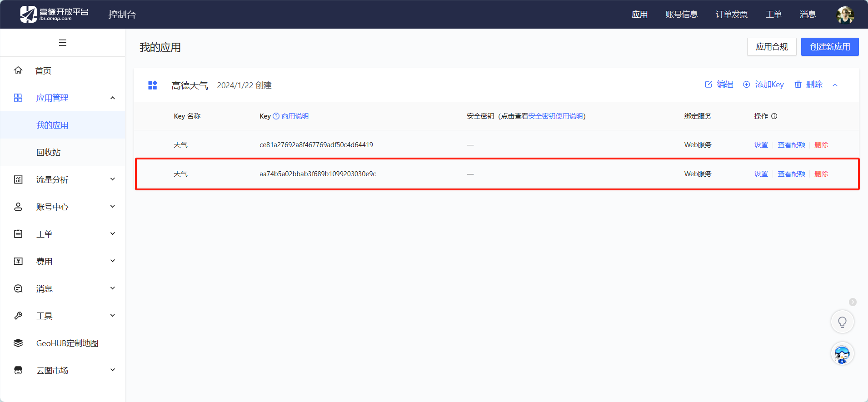The image size is (868, 402).
Task: Collapse the 应用管理 menu chevron
Action: click(113, 98)
